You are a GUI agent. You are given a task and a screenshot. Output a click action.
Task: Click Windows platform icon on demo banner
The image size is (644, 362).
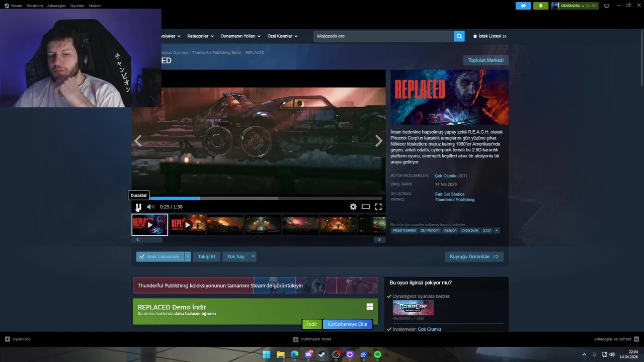coord(370,307)
